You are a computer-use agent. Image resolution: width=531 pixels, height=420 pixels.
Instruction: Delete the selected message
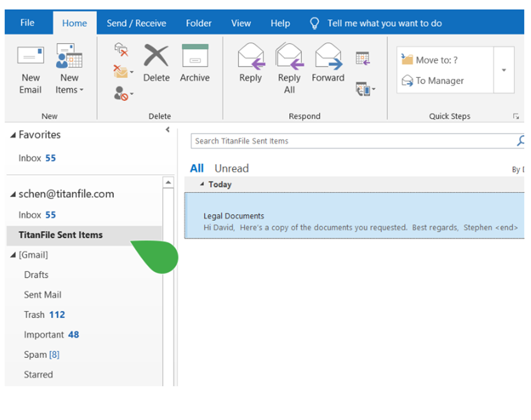tap(156, 63)
